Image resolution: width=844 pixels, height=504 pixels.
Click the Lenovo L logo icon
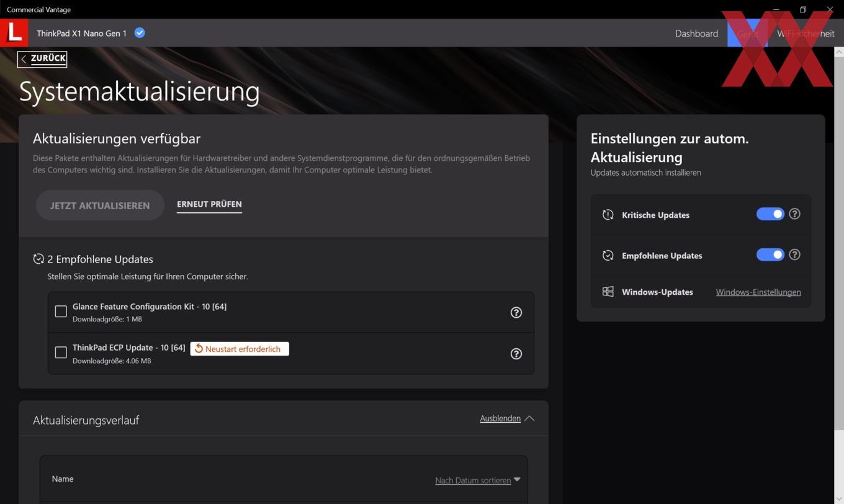click(14, 32)
